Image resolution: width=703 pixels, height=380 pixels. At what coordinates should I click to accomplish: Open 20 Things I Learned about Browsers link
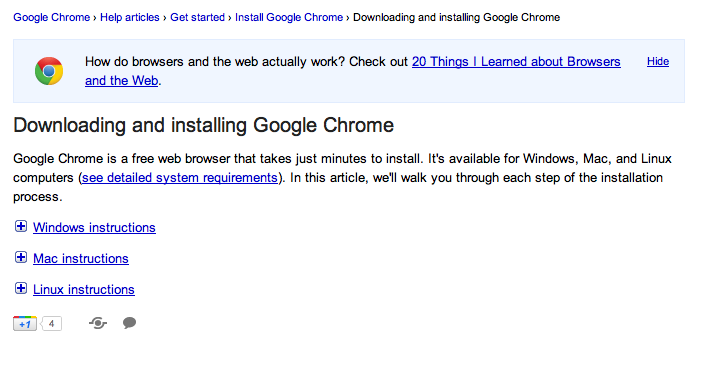click(x=516, y=61)
